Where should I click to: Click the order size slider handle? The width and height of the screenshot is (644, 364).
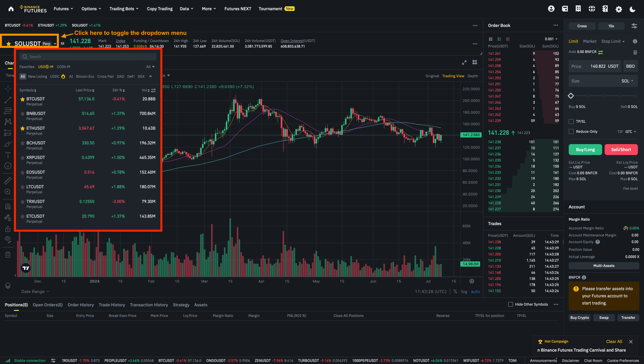point(571,96)
